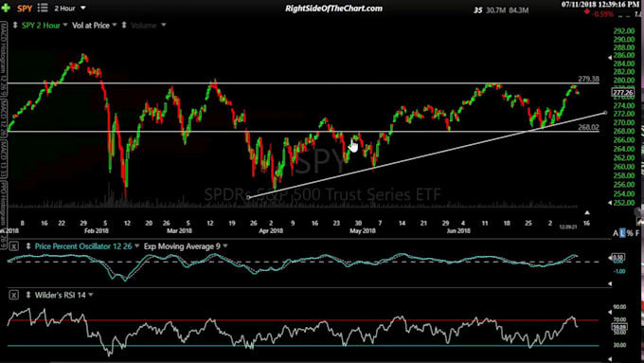Click the 84.3M average volume value

coord(518,9)
